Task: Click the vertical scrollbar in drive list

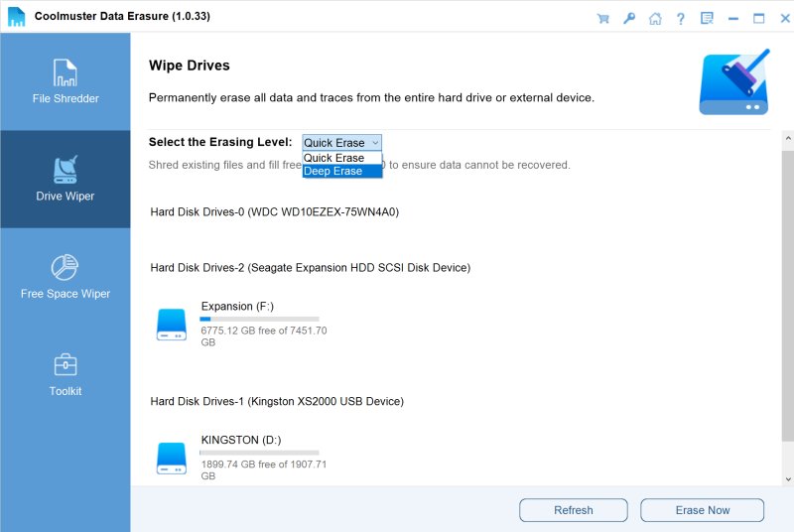Action: [787, 298]
